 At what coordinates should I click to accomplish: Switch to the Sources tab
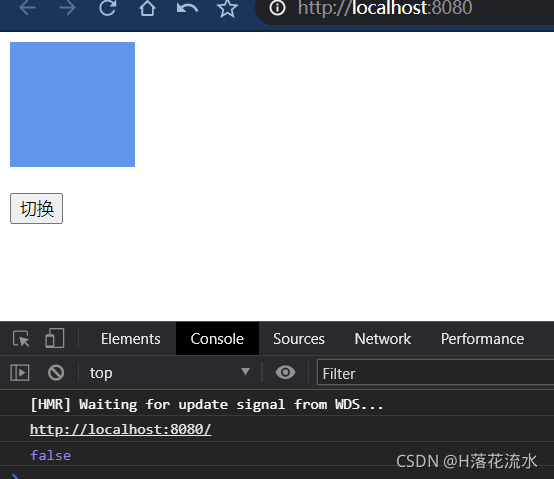(299, 339)
